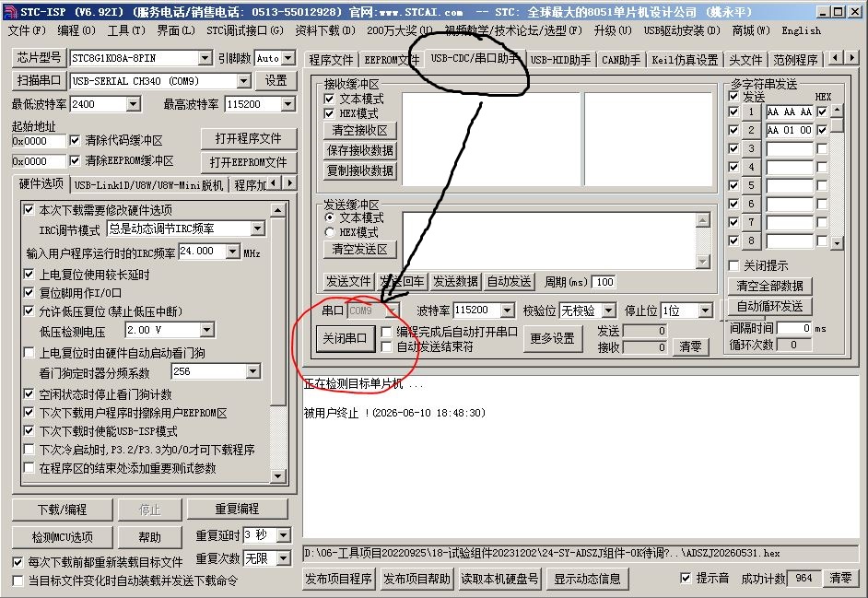
Task: Toggle 上电复位使用较长延时 checkbox
Action: 29,274
